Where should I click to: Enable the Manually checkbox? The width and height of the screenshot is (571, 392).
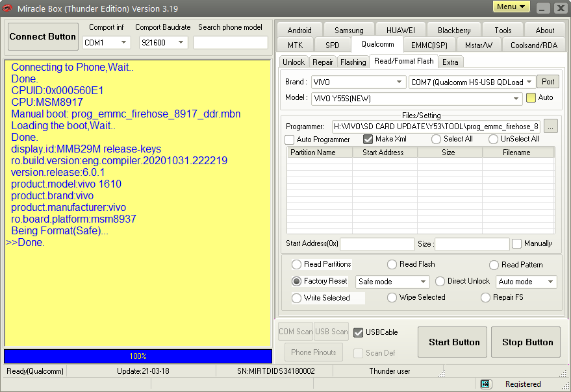pos(516,243)
